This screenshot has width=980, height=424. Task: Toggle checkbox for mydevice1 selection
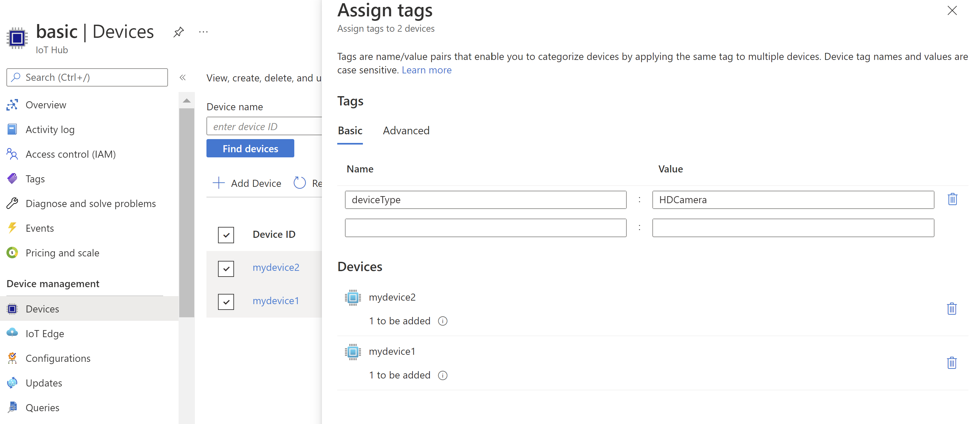point(226,300)
